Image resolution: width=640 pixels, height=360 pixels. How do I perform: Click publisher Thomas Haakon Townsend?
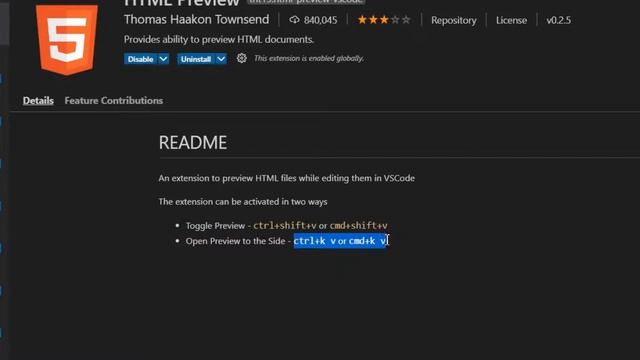click(x=196, y=19)
